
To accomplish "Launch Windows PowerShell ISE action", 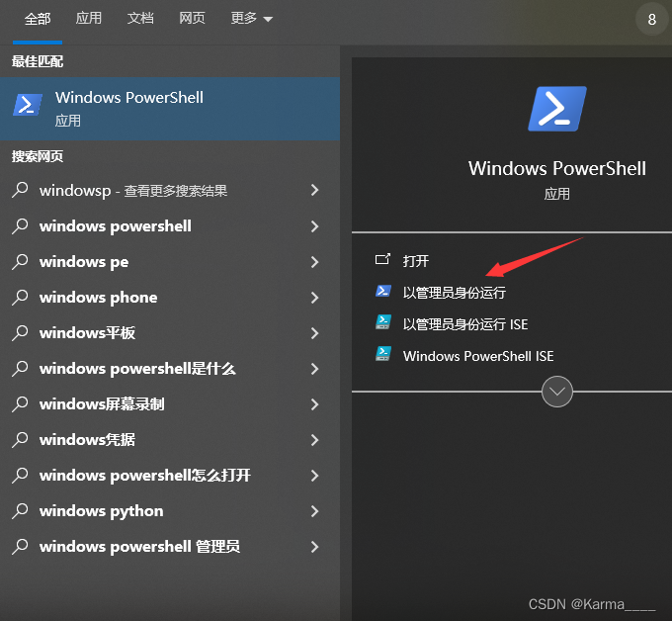I will pyautogui.click(x=478, y=356).
